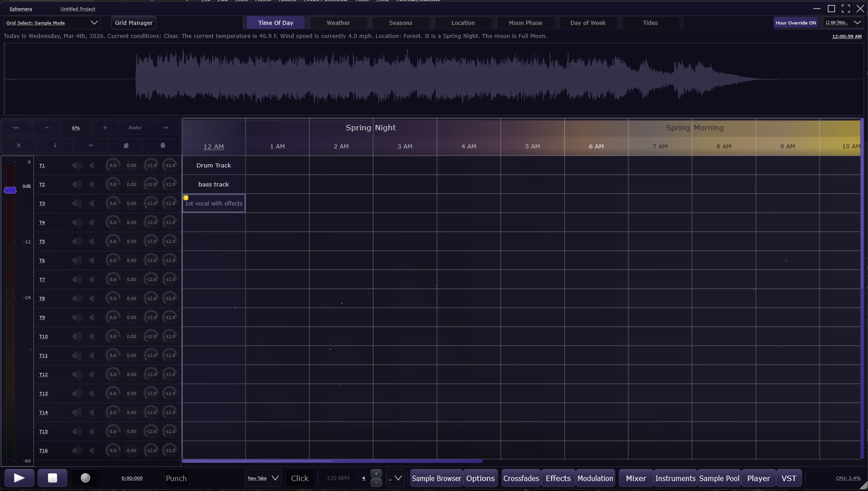Screen dimensions: 868x491
Task: Click the zoom out minus button
Action: [47, 128]
